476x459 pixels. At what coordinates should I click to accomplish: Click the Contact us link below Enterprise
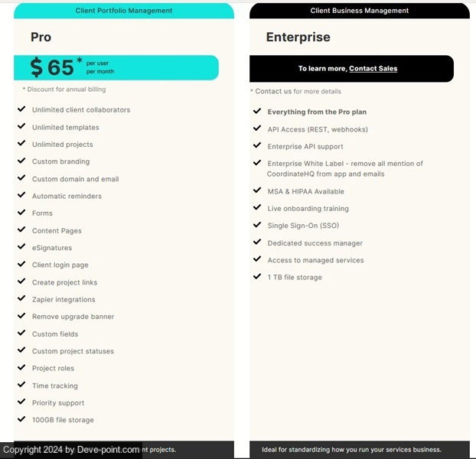click(273, 92)
